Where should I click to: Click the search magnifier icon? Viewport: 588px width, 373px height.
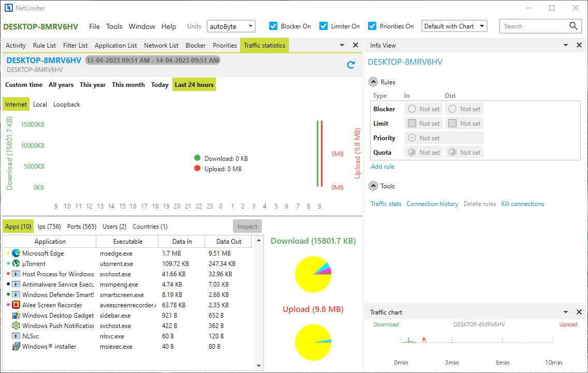point(573,26)
